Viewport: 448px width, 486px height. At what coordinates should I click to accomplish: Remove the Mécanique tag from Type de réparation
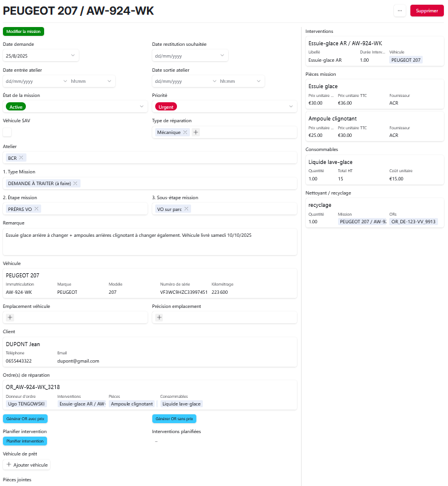point(185,133)
